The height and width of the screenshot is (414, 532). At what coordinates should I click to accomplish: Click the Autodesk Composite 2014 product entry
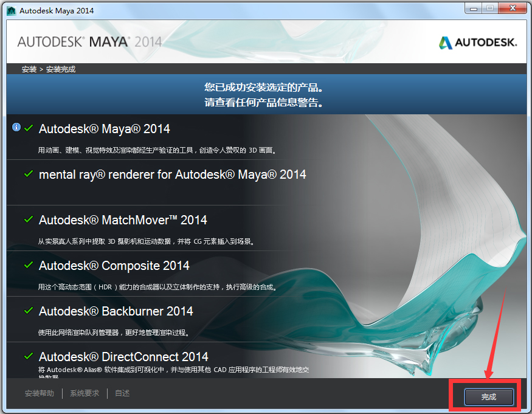112,265
